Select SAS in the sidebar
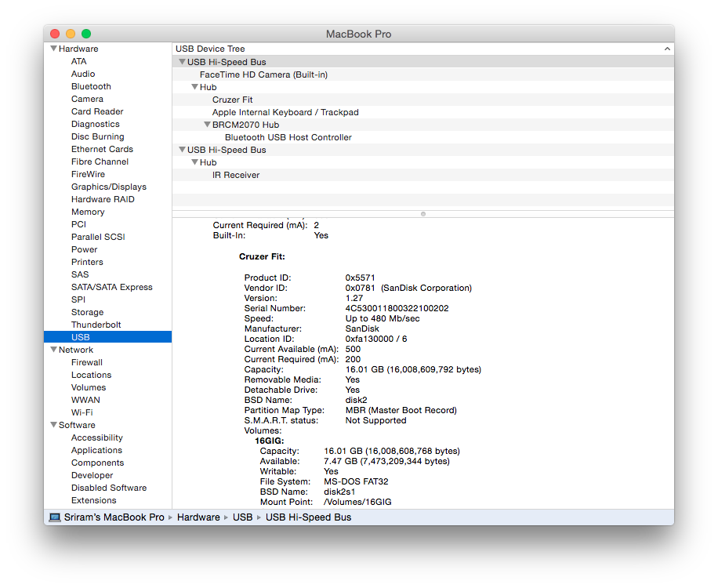 click(x=80, y=274)
